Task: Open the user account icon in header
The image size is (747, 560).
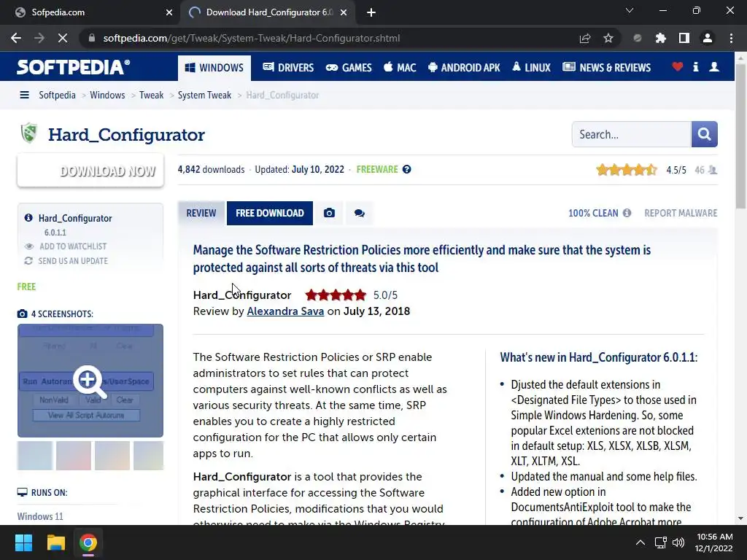Action: 714,67
